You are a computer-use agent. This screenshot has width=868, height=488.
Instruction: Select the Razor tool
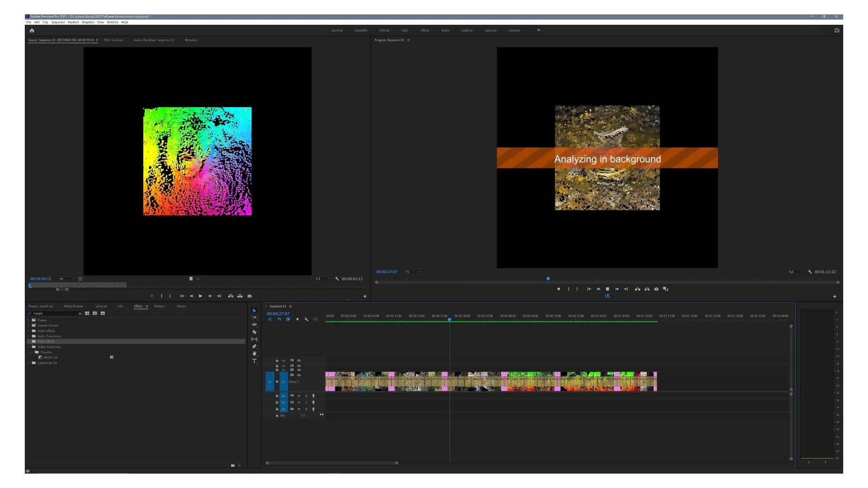pos(254,332)
